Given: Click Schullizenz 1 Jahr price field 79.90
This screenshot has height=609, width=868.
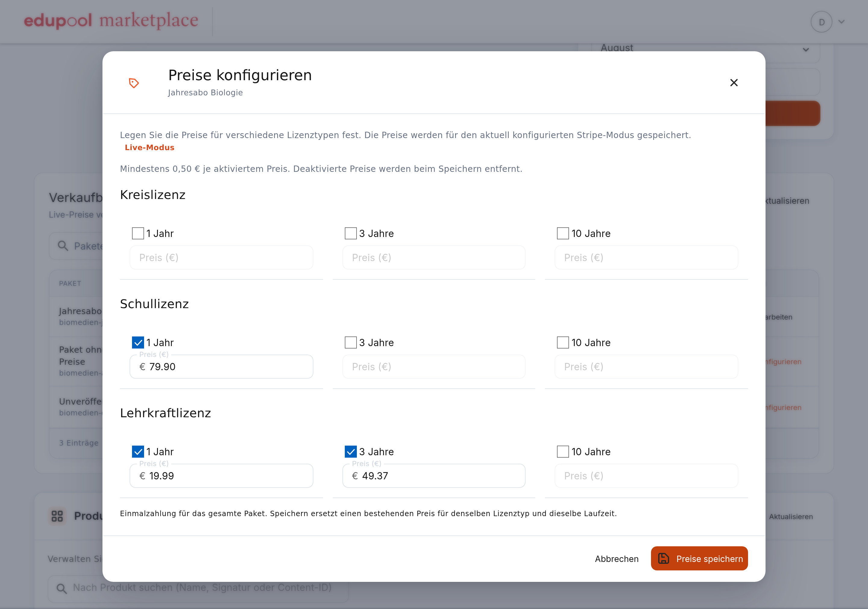Looking at the screenshot, I should (221, 367).
